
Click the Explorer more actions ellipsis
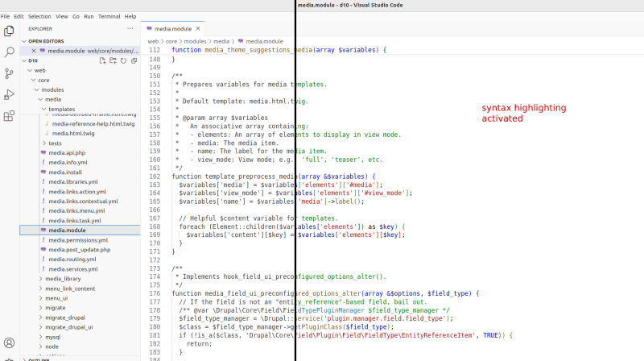coord(130,28)
